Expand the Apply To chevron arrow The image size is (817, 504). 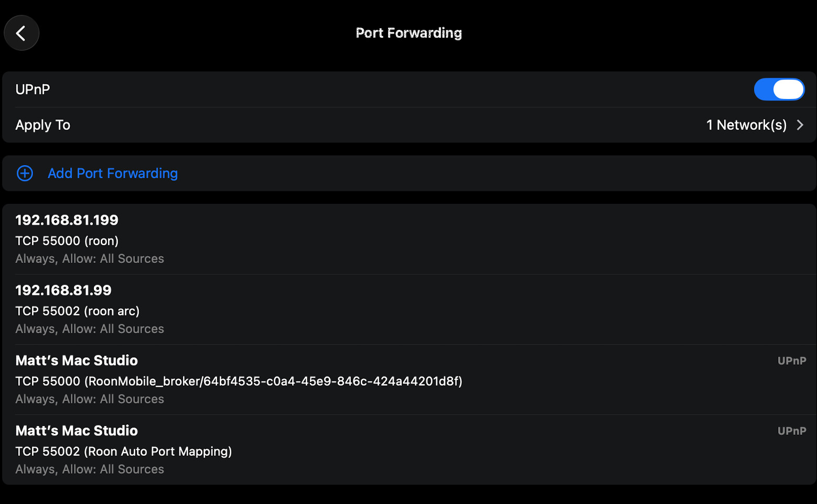click(x=800, y=125)
